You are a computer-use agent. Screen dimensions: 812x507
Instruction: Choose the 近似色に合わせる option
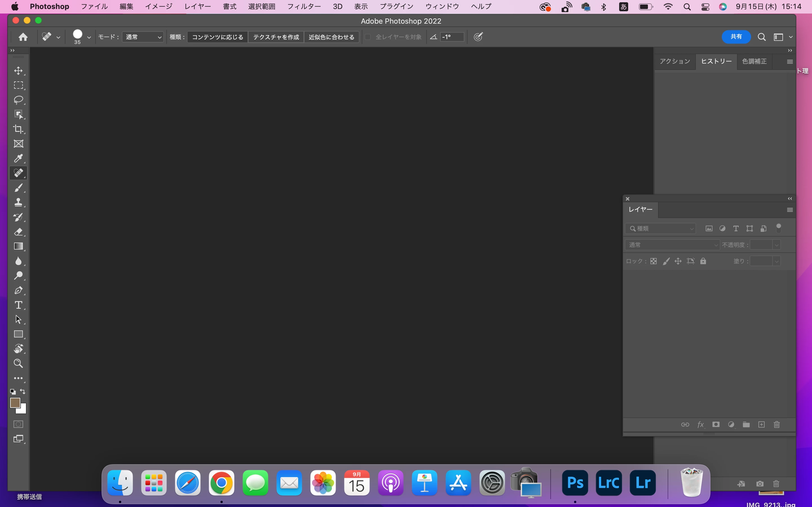coord(331,37)
